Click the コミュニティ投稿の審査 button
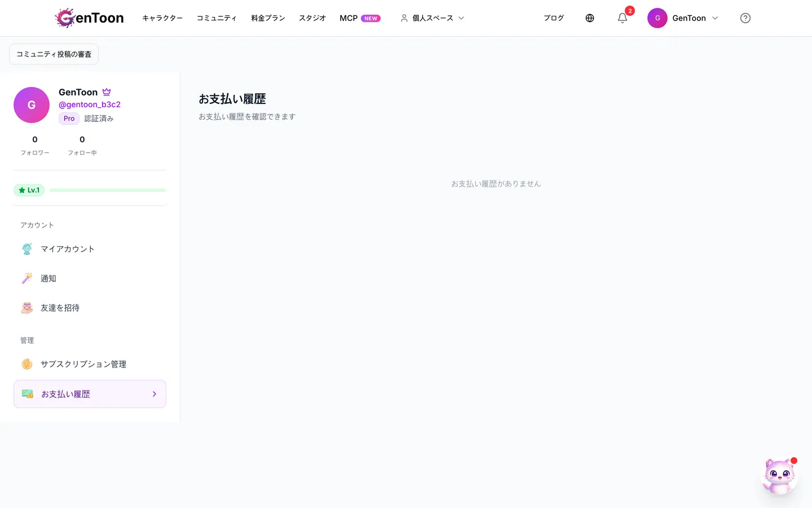The image size is (812, 508). [54, 54]
